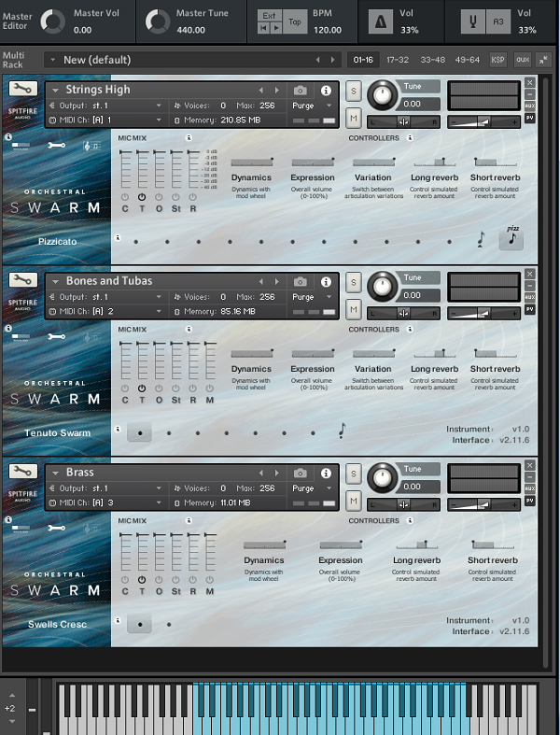The width and height of the screenshot is (560, 735).
Task: Mute the Strings High instrument
Action: pyautogui.click(x=354, y=118)
